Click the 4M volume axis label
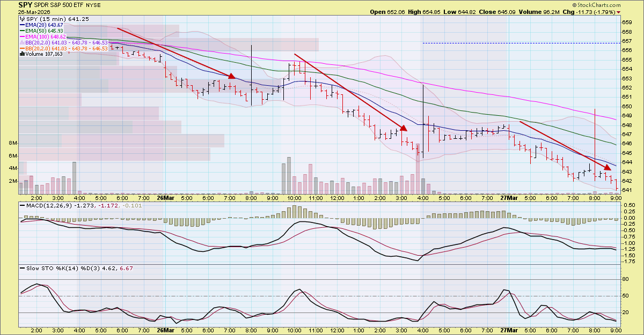The image size is (644, 335). (13, 168)
